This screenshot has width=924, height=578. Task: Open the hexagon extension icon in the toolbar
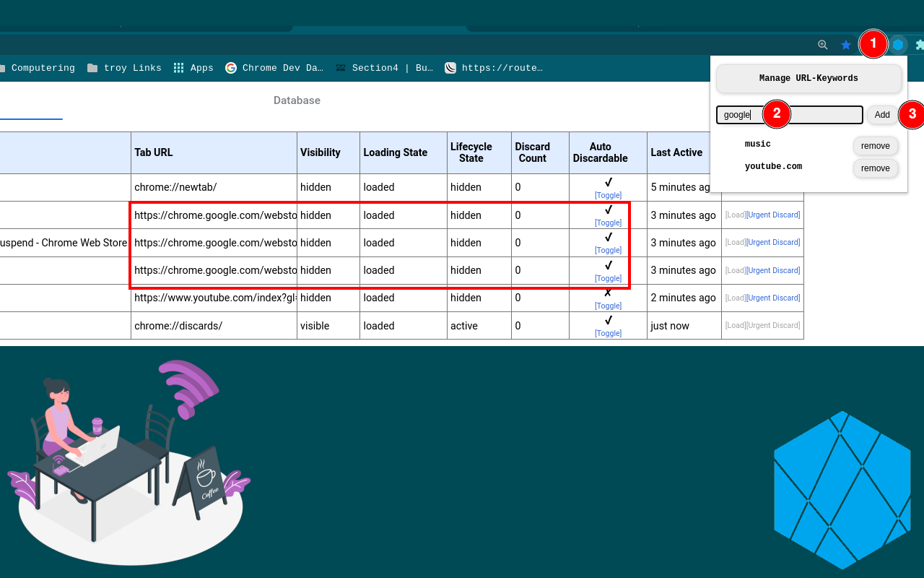(x=898, y=44)
